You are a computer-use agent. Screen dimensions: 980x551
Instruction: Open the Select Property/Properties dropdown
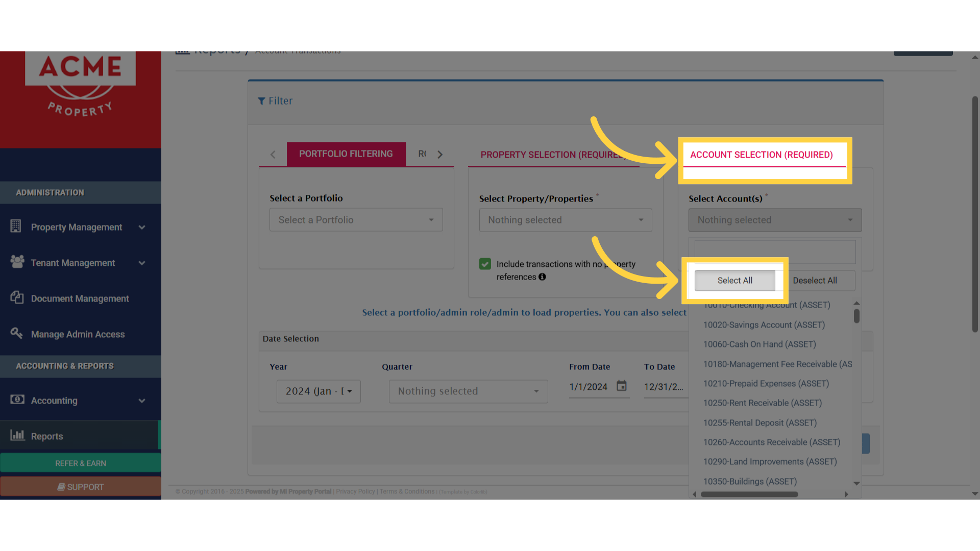pos(565,220)
